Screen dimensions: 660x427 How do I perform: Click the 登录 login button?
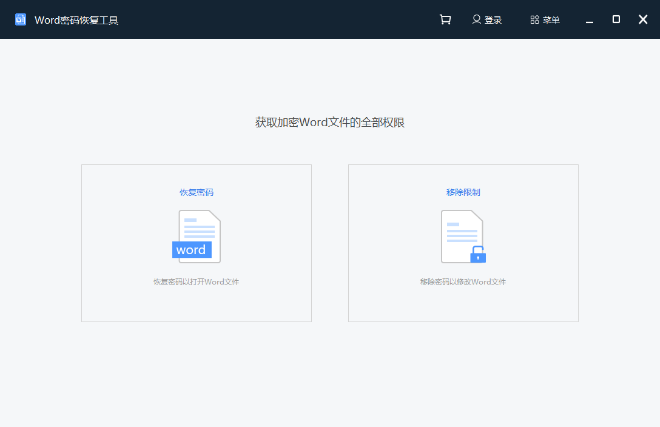click(x=487, y=20)
